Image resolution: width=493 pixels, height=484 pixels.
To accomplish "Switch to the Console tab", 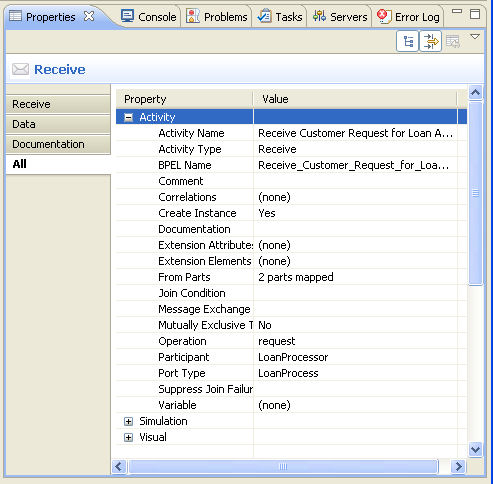I will tap(149, 17).
